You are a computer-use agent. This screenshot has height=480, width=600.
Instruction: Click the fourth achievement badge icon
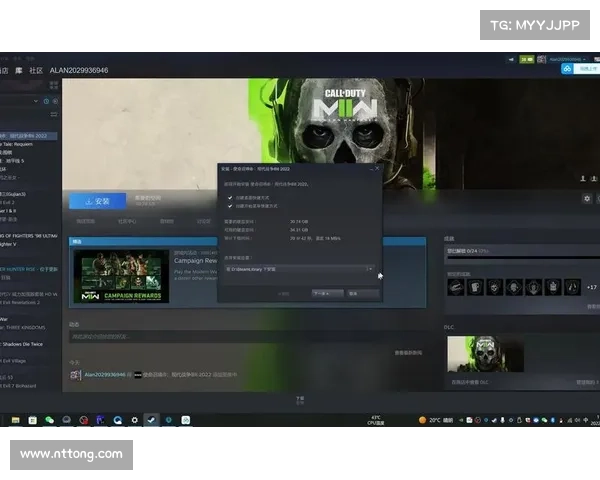(x=514, y=287)
